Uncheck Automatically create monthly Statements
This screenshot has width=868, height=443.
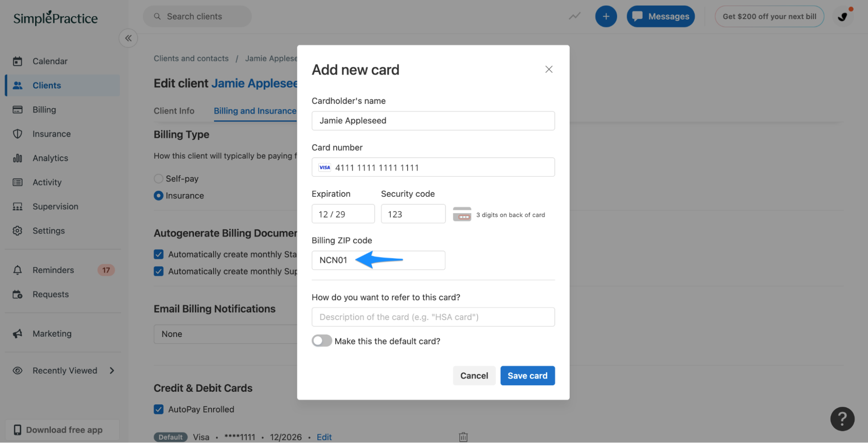(158, 255)
